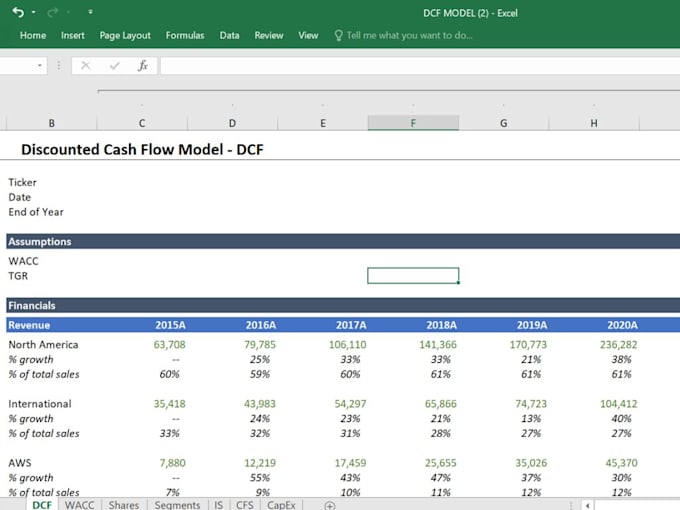Open the CapEx sheet tab
This screenshot has height=510, width=680.
click(x=281, y=505)
